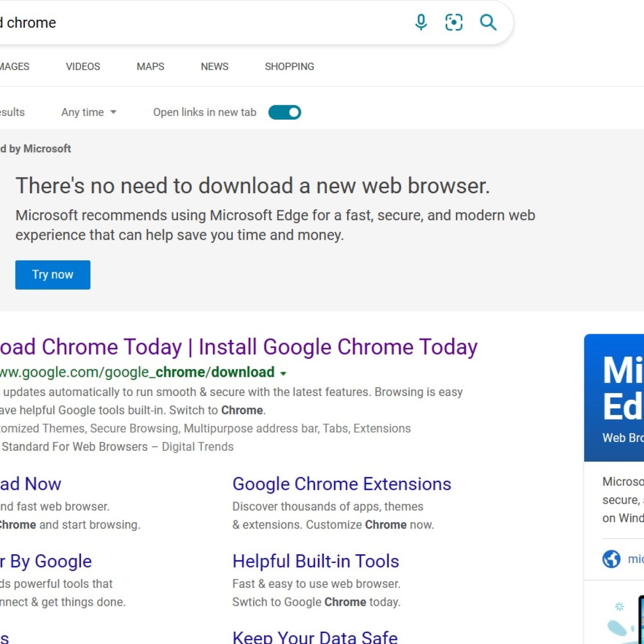Click the Microsoft Edge blue banner card
This screenshot has height=644, width=644.
tap(614, 398)
